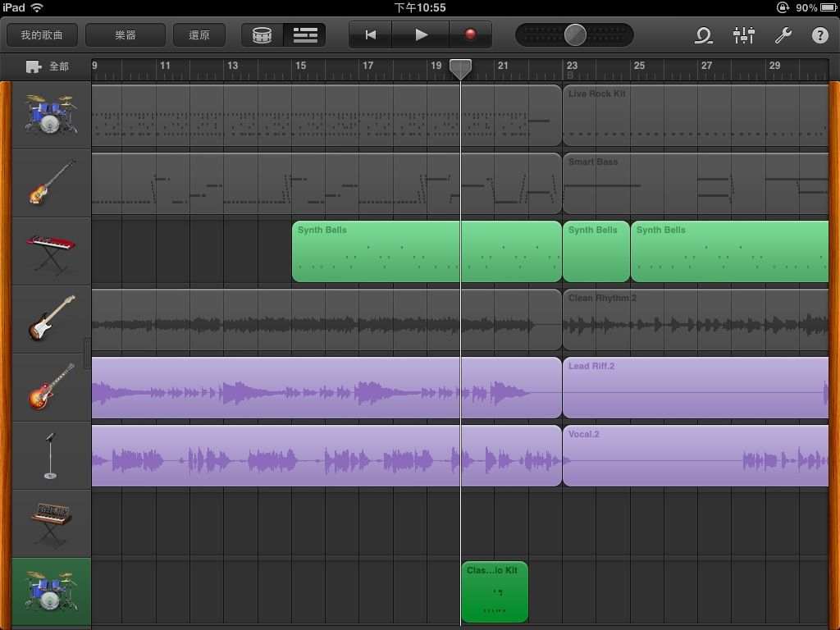This screenshot has height=630, width=840.
Task: Open song settings with the wrench icon
Action: pos(783,35)
